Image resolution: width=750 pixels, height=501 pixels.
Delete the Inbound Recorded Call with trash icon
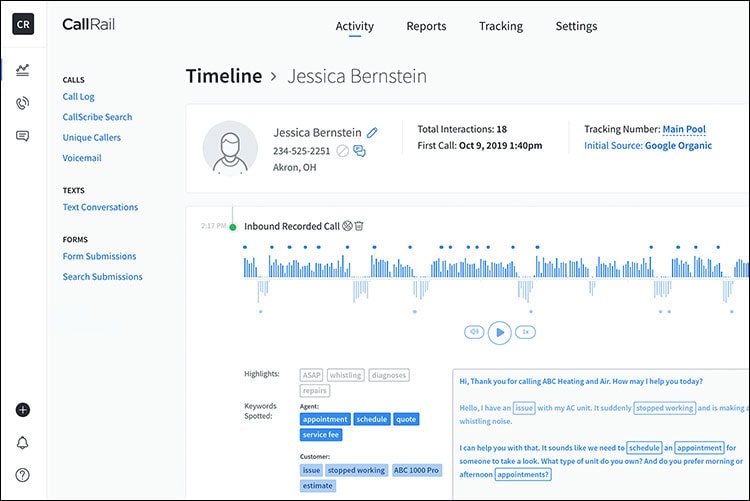359,226
